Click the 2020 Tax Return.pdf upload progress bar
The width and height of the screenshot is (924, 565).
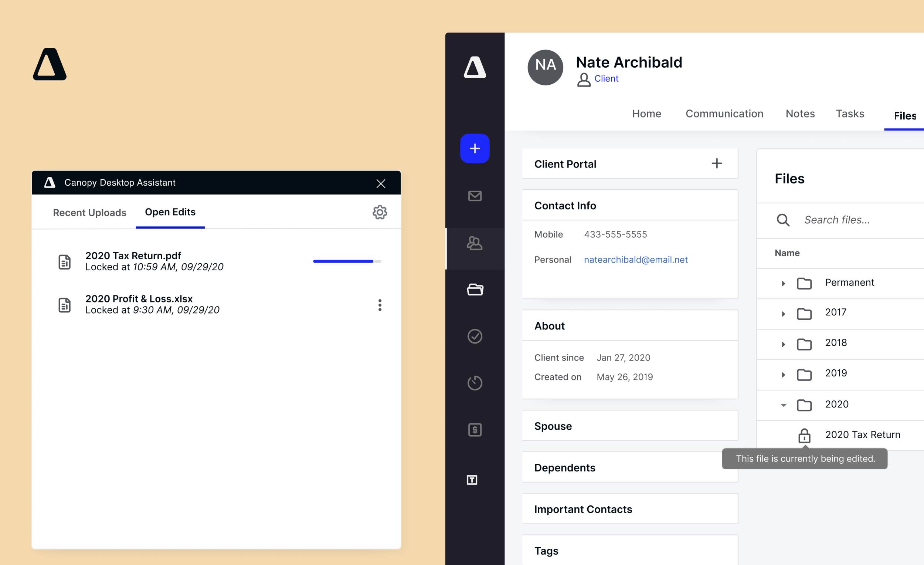click(347, 261)
